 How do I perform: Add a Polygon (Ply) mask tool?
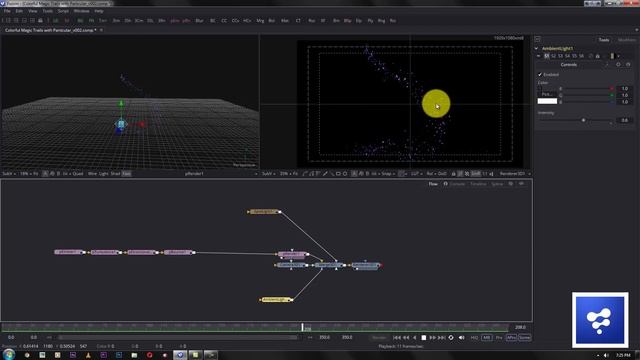tap(370, 20)
